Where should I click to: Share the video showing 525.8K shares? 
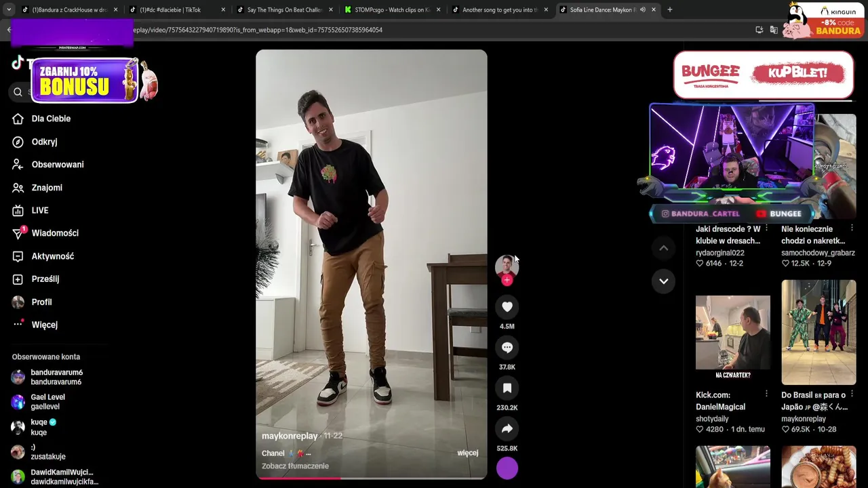point(507,429)
